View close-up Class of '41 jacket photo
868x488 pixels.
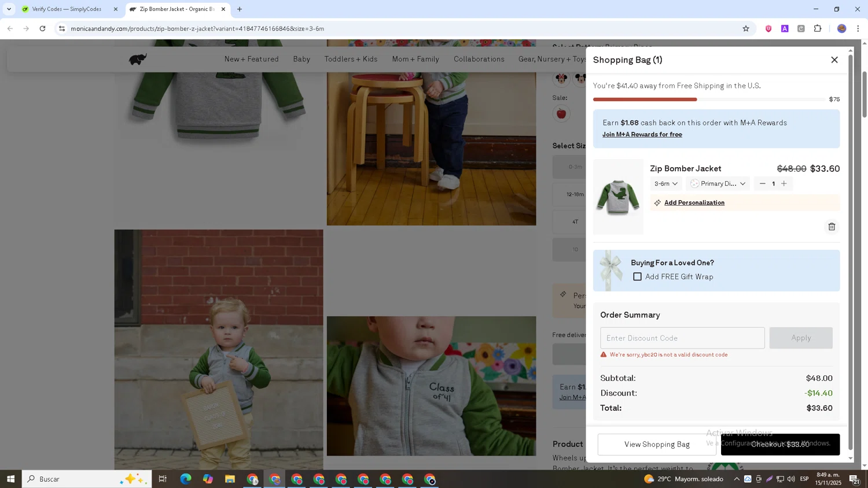(x=431, y=386)
